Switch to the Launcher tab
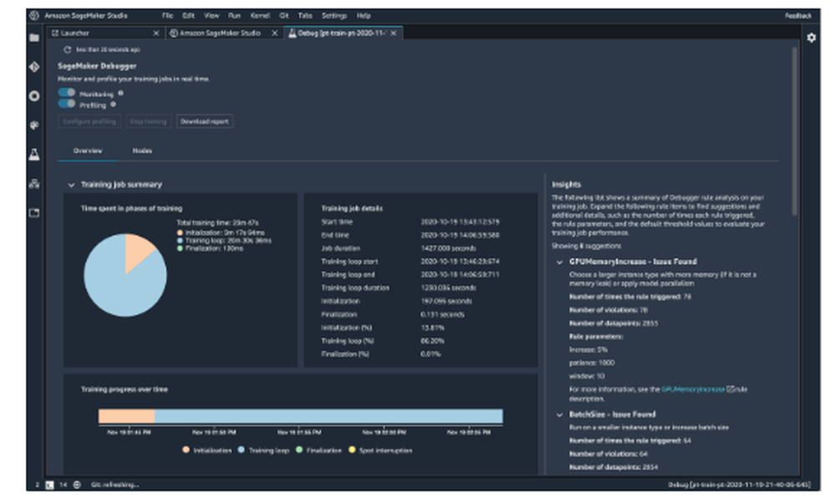This screenshot has width=836, height=504. (105, 33)
